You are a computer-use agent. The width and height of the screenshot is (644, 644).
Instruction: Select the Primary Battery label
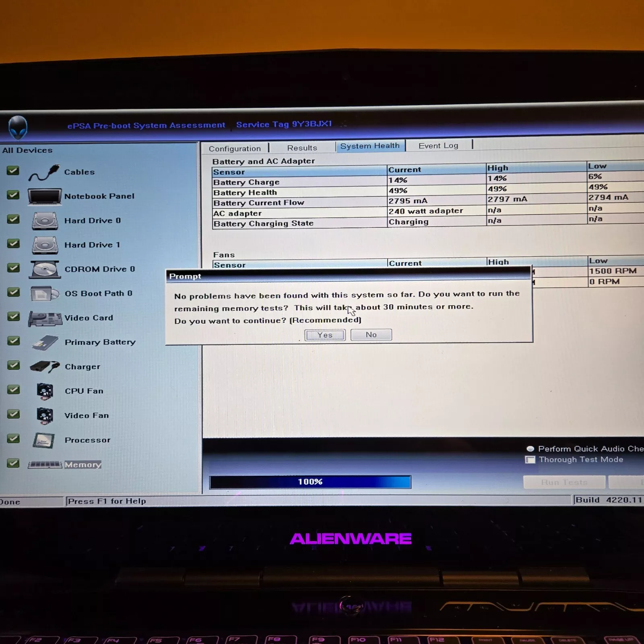point(100,342)
